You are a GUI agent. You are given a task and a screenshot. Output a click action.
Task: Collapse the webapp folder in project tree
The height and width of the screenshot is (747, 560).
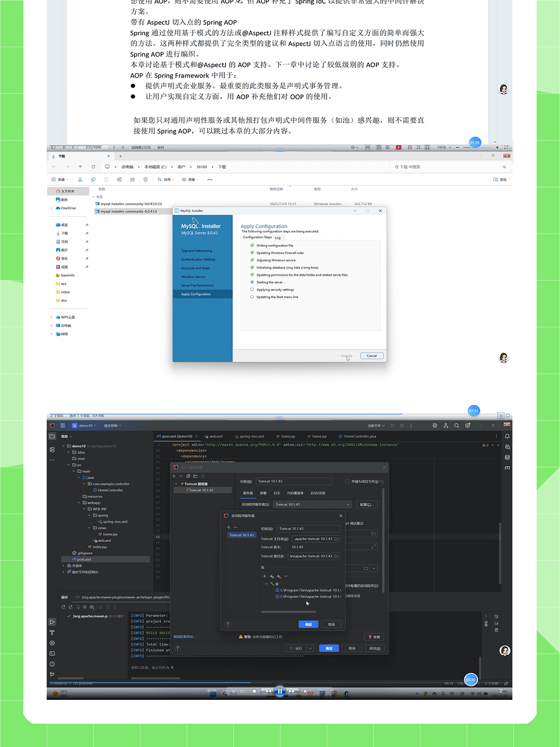79,503
